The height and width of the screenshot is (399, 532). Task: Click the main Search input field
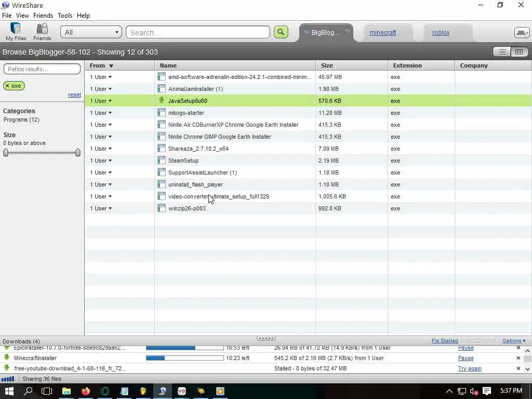pos(198,32)
